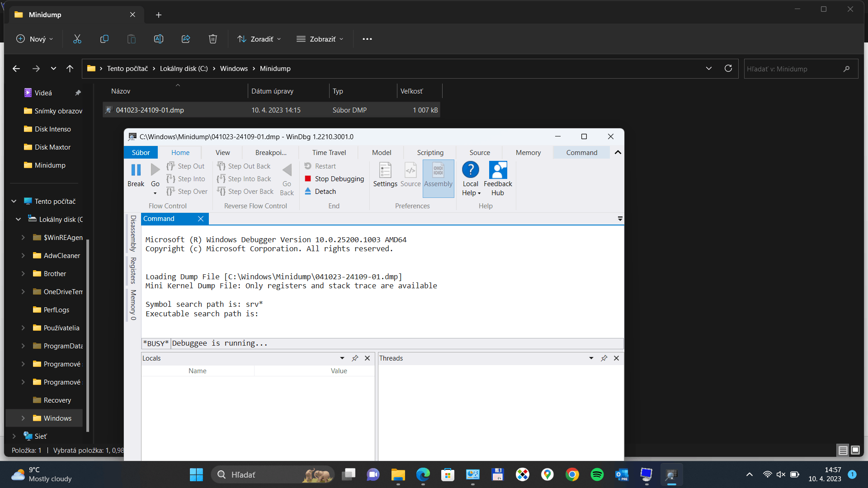Viewport: 868px width, 488px height.
Task: Open Nový dropdown in Explorer
Action: click(34, 39)
